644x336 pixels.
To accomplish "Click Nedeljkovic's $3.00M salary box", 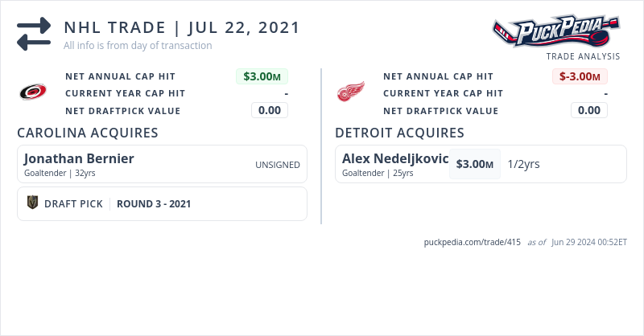I will pos(474,164).
